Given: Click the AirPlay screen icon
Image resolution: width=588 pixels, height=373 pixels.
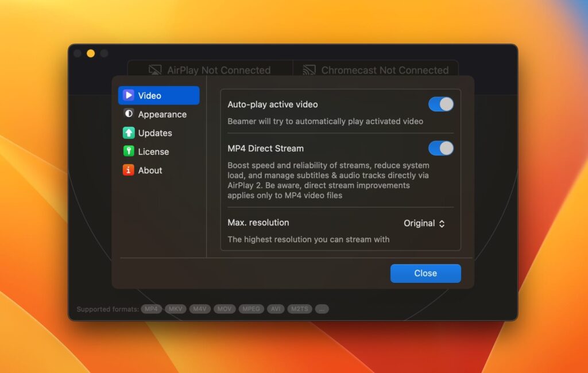Looking at the screenshot, I should 154,69.
